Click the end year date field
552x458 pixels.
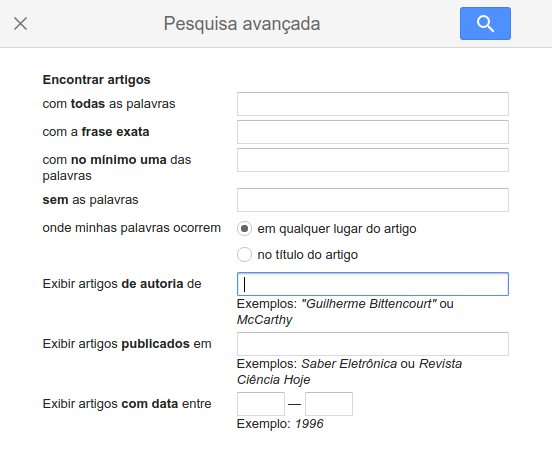[329, 404]
